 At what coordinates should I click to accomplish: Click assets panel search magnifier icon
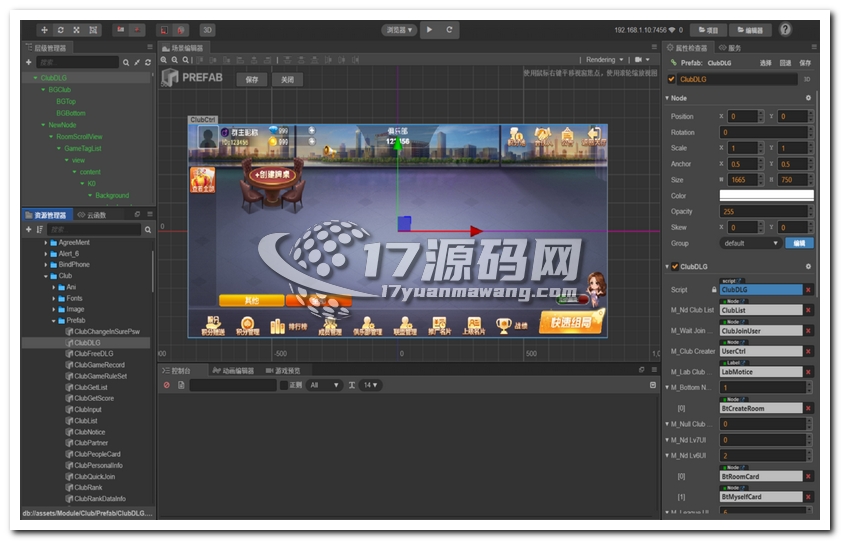click(147, 230)
